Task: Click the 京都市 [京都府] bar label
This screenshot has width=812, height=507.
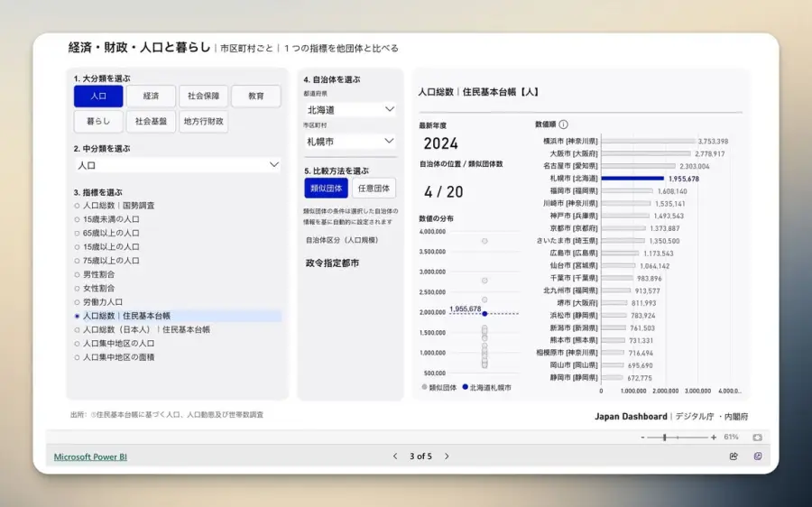Action: coord(574,228)
